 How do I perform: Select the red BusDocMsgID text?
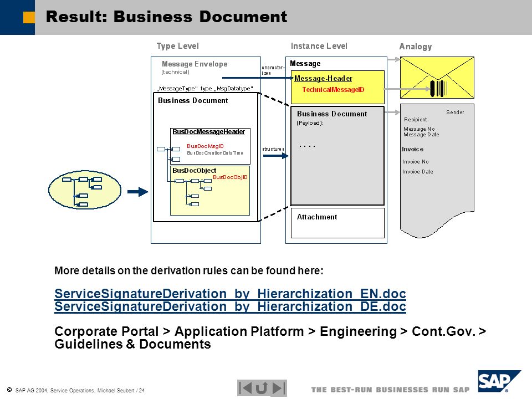(205, 146)
